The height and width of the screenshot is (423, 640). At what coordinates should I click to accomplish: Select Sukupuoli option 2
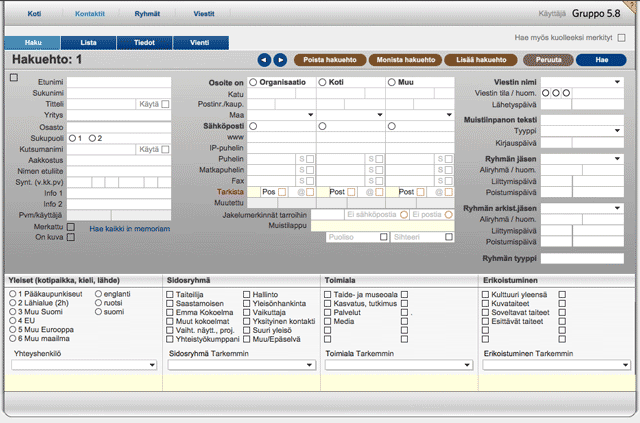[92, 138]
